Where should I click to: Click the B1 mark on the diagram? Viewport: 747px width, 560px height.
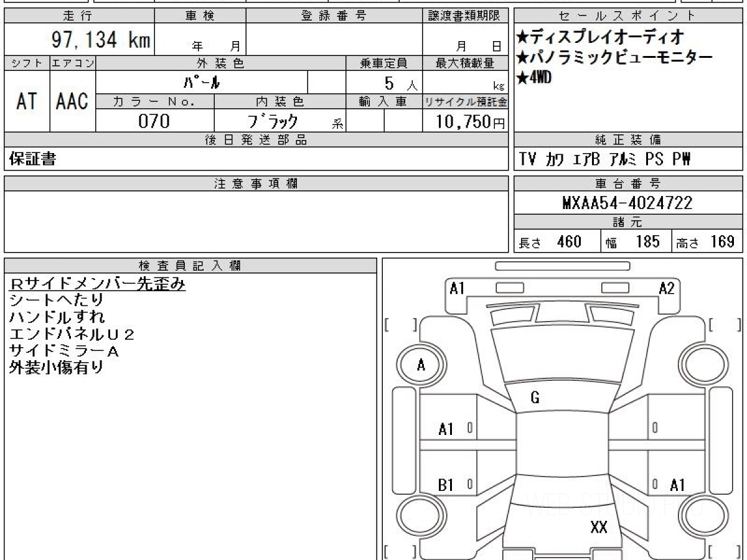446,485
